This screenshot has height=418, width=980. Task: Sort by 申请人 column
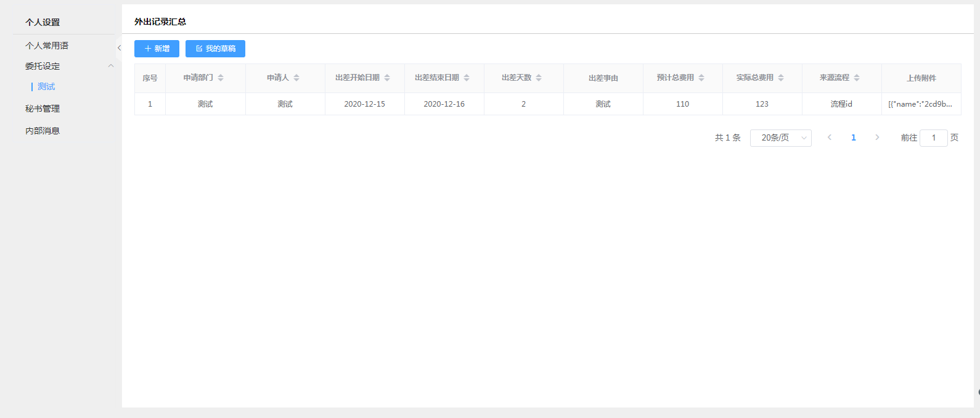[296, 78]
